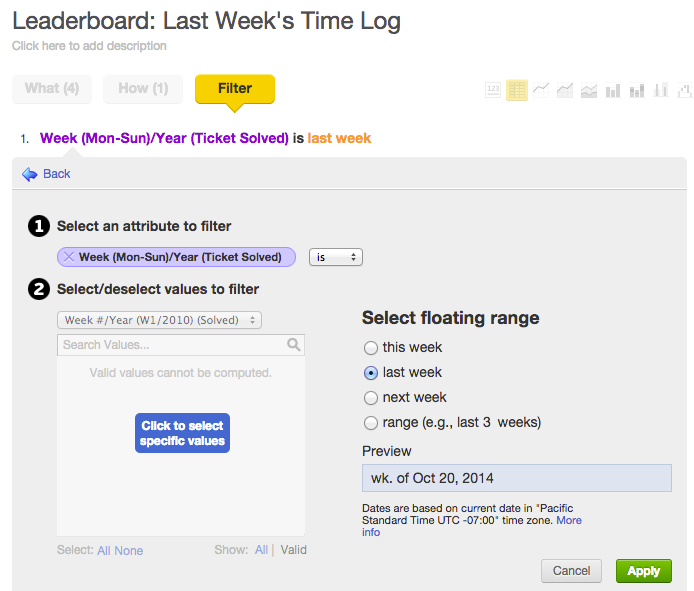Choose the stacked bar chart type
The height and width of the screenshot is (591, 694).
pyautogui.click(x=636, y=90)
